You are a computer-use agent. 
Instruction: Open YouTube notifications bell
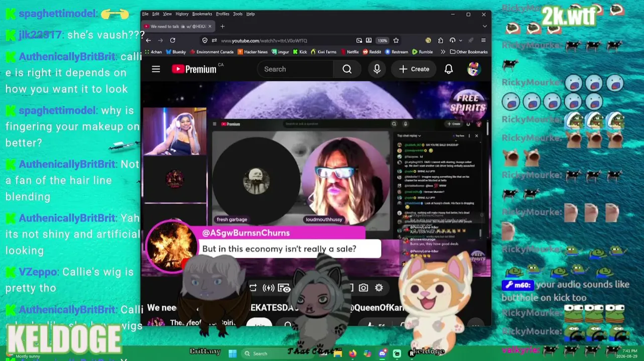tap(449, 69)
